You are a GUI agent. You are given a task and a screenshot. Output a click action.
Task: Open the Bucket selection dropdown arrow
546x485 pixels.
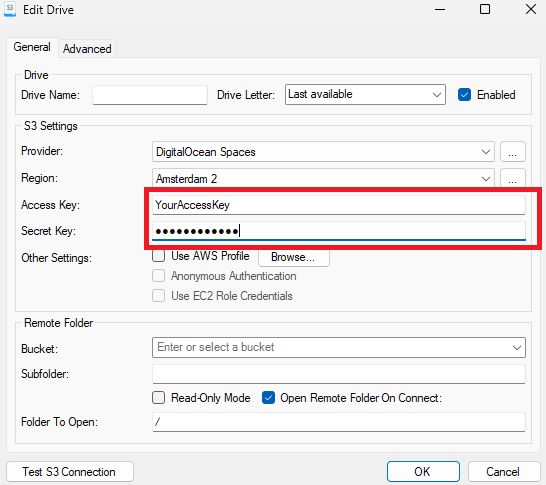[x=517, y=347]
